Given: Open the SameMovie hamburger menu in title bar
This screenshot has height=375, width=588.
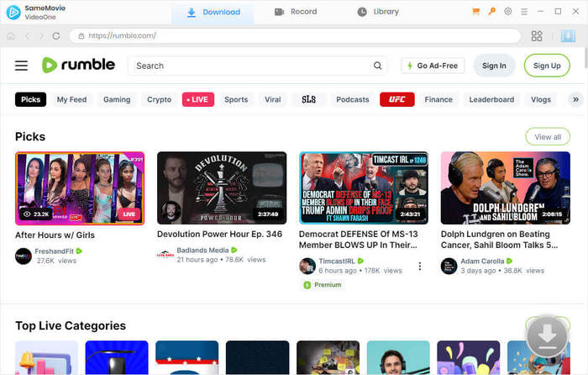Looking at the screenshot, I should click(524, 12).
